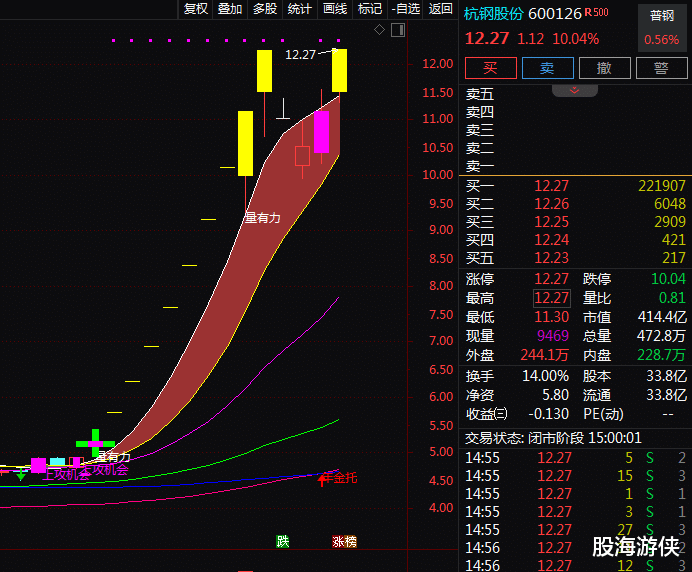The image size is (692, 572).
Task: Click the blue 卖 sell button
Action: coord(547,68)
